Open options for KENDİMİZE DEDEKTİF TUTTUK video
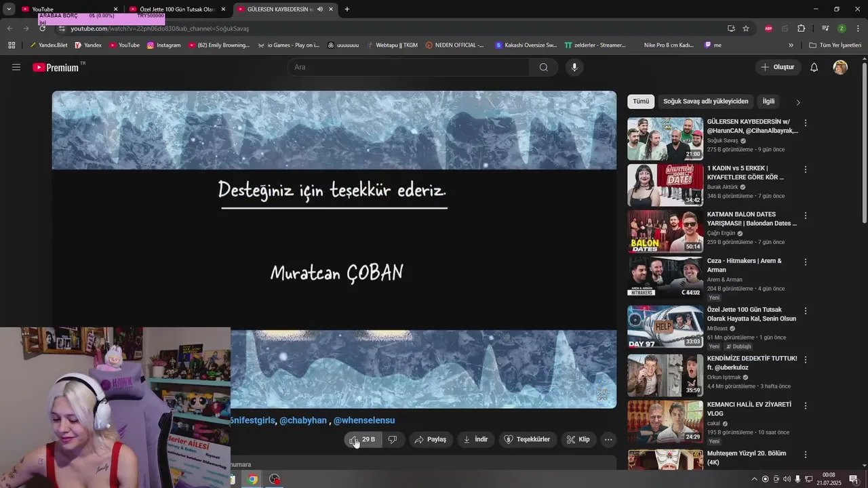868x488 pixels. click(805, 359)
